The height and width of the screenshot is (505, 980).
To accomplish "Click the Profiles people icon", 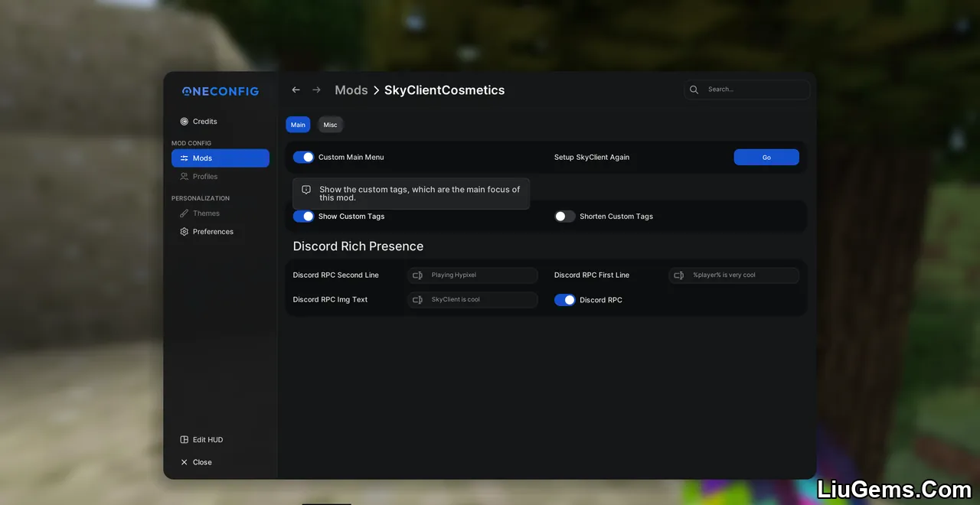I will 184,177.
